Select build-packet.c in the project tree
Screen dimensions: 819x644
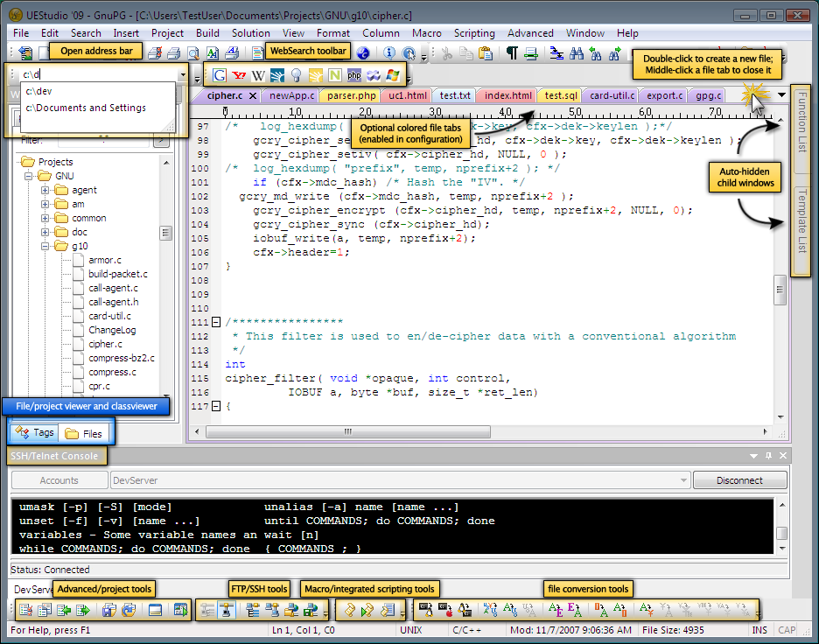118,274
